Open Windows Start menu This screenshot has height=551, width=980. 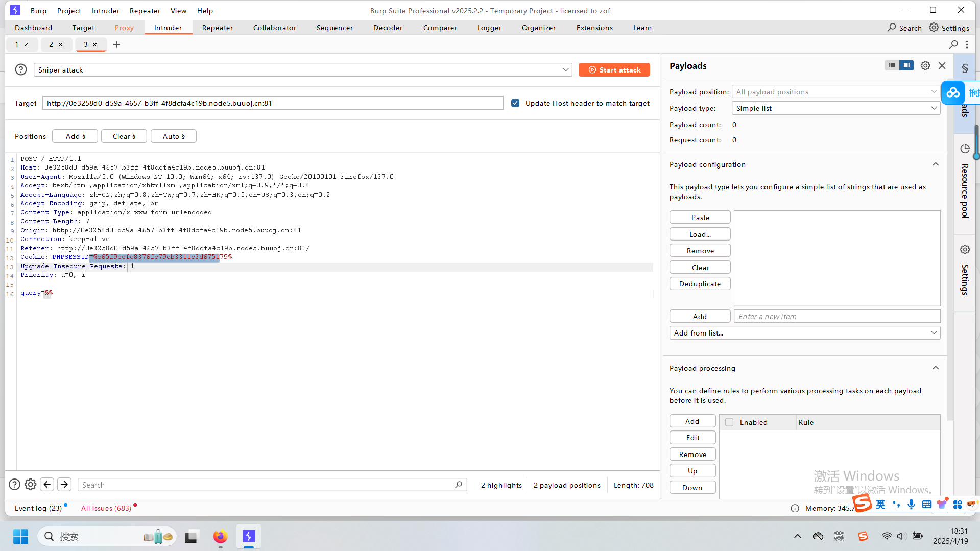(20, 537)
